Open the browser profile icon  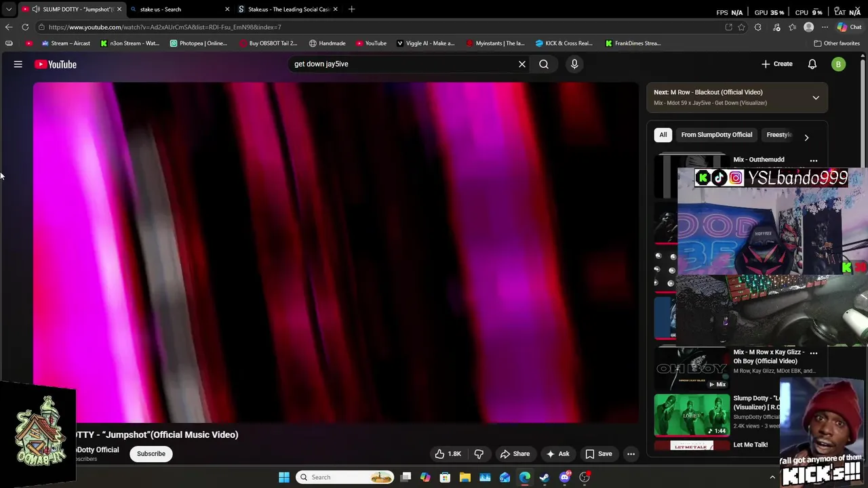(x=808, y=27)
